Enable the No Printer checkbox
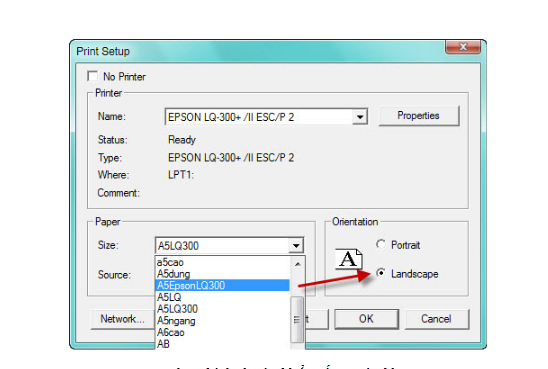The height and width of the screenshot is (369, 548). [x=93, y=76]
